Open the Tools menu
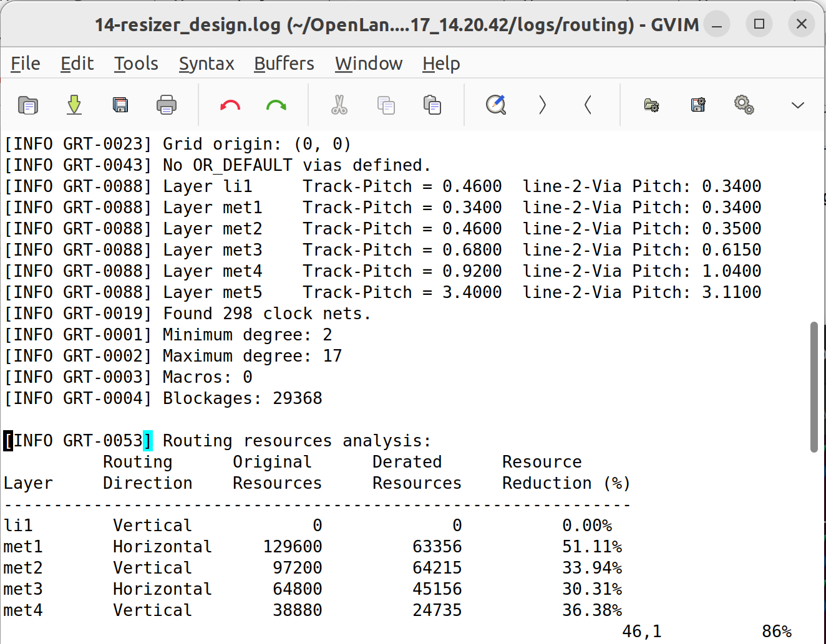 tap(135, 63)
